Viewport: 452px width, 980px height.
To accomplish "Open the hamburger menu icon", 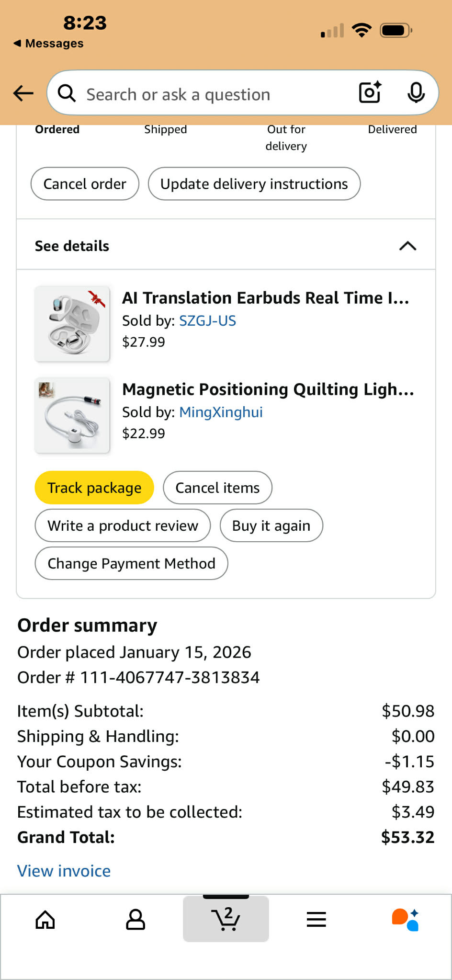I will (316, 919).
